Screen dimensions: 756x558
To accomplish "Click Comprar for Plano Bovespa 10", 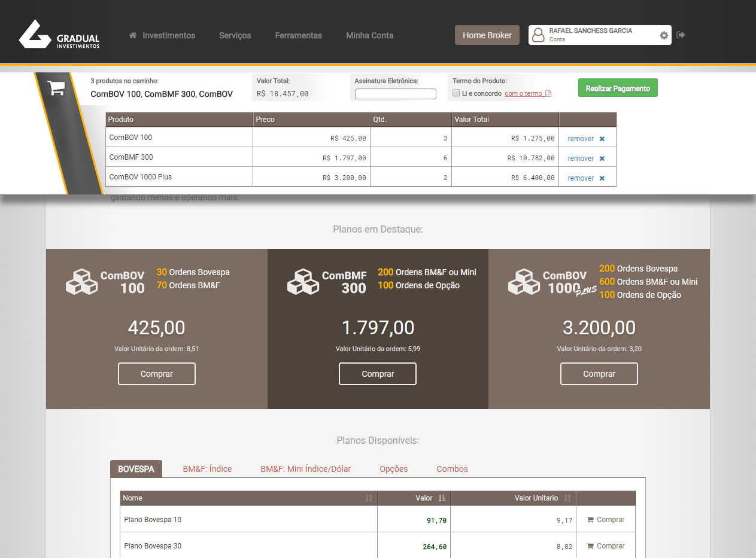I will click(x=606, y=520).
